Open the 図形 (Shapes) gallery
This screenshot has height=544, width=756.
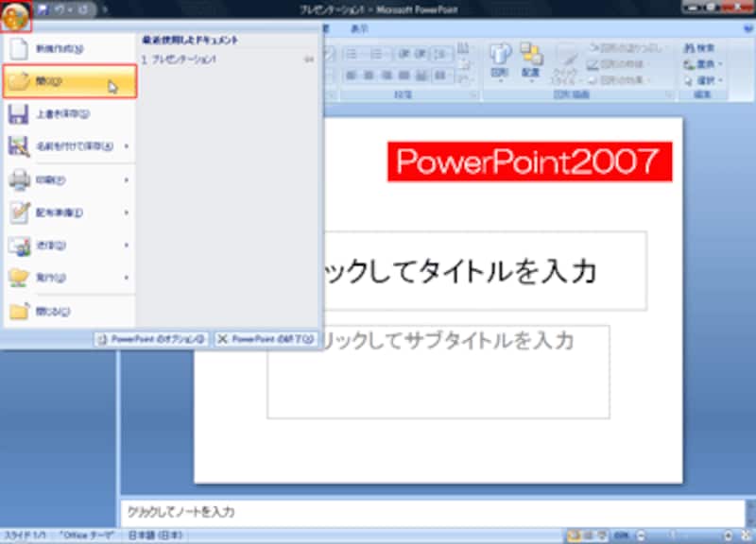(500, 63)
